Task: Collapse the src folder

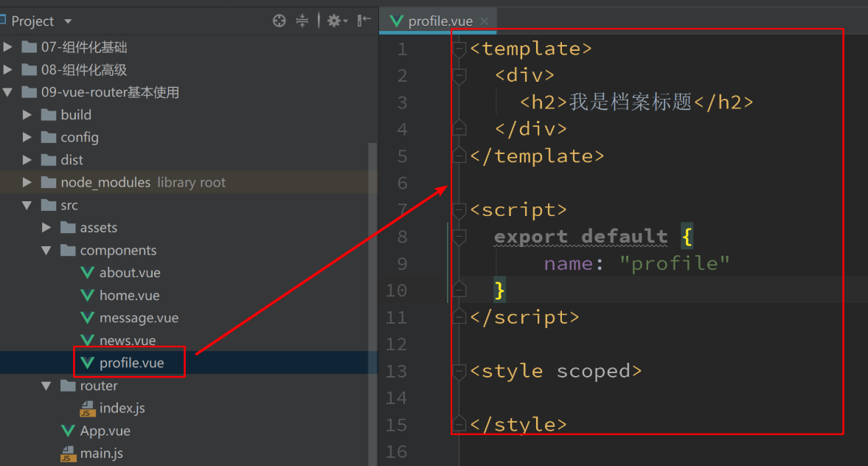Action: (27, 205)
